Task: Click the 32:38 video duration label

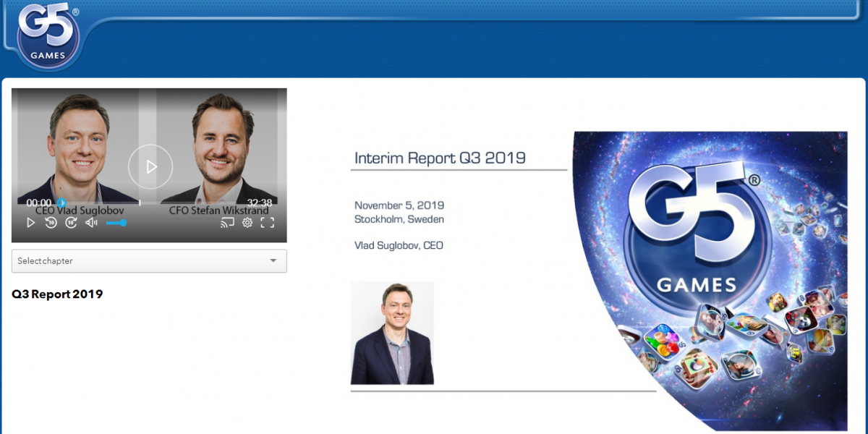Action: pos(260,203)
